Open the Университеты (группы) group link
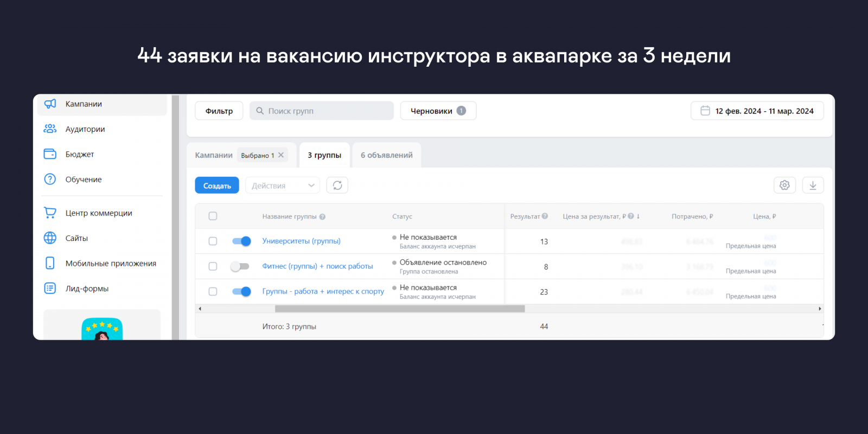Image resolution: width=868 pixels, height=434 pixels. 302,241
